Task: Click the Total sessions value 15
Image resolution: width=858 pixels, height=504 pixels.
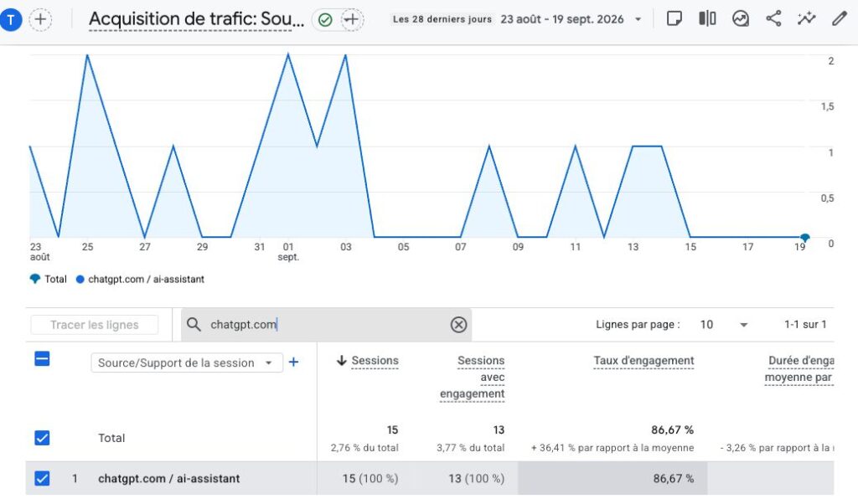Action: pos(392,430)
